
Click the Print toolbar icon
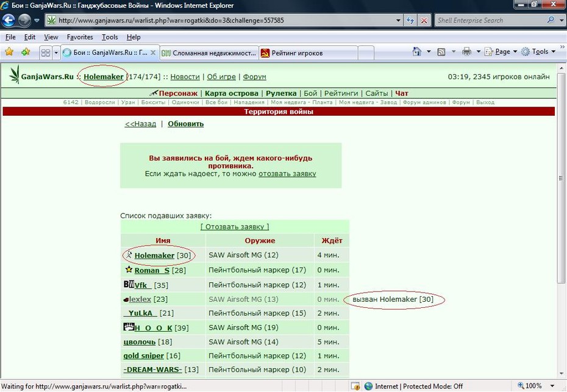tap(467, 52)
